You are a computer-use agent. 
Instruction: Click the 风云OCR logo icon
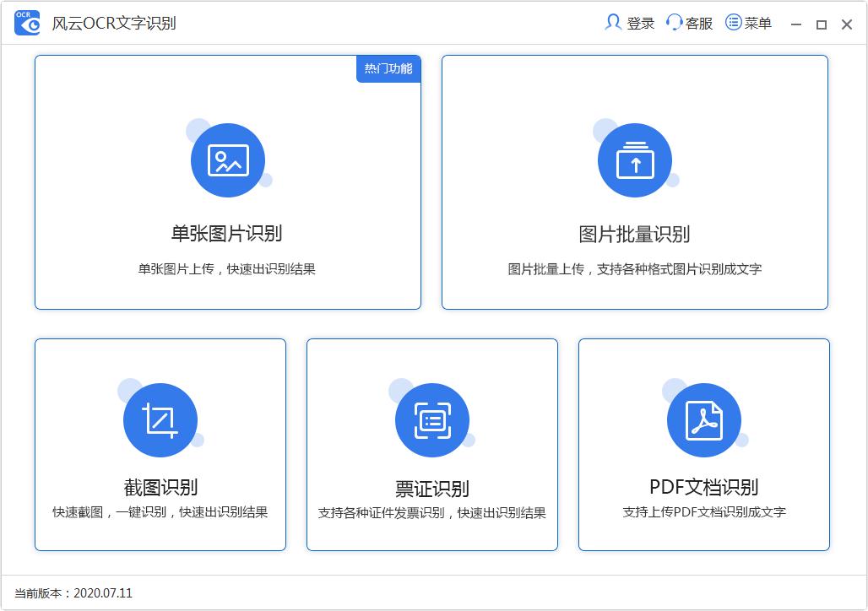[x=26, y=22]
